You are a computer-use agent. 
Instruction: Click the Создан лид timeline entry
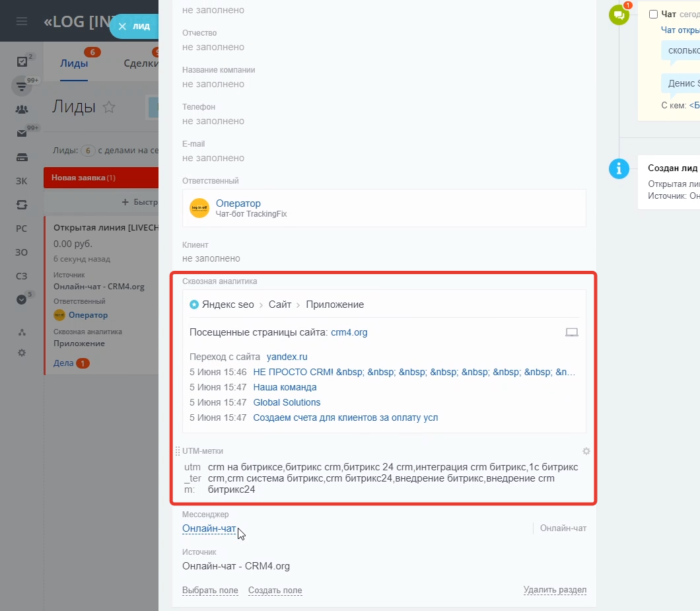coord(669,182)
